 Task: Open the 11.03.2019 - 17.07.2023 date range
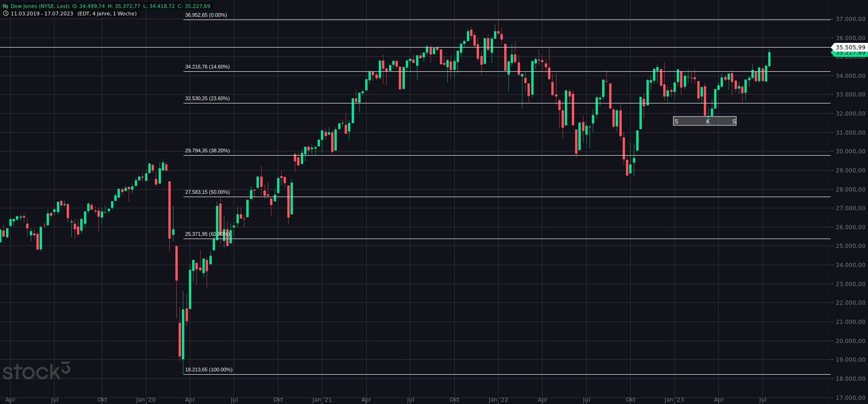click(x=42, y=14)
